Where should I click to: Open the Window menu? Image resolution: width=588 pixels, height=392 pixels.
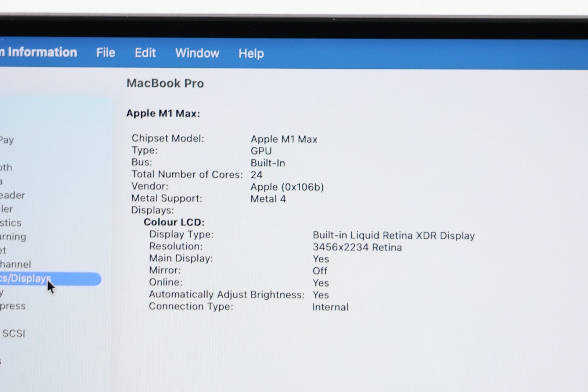tap(197, 53)
